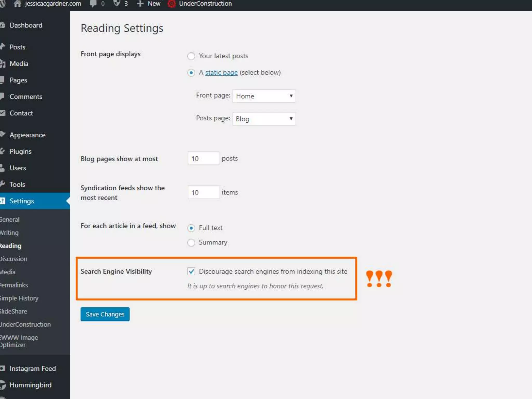Click the plus New icon in admin bar
This screenshot has width=532, height=399.
click(x=140, y=4)
